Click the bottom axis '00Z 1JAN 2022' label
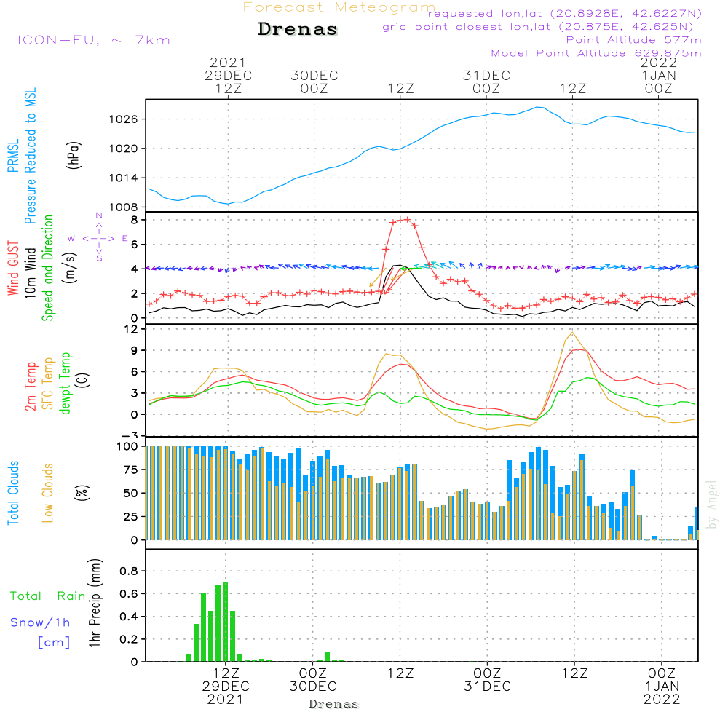Image resolution: width=728 pixels, height=728 pixels. [x=662, y=686]
